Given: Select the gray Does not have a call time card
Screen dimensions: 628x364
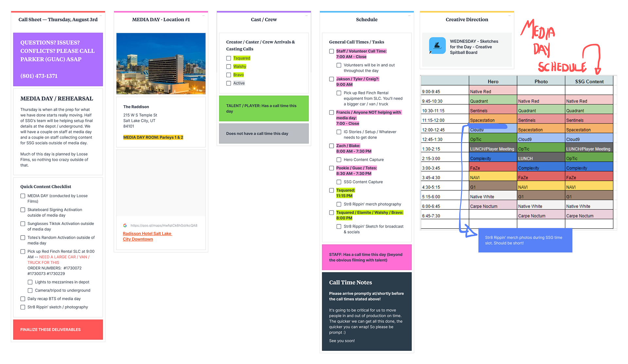Looking at the screenshot, I should pyautogui.click(x=264, y=133).
